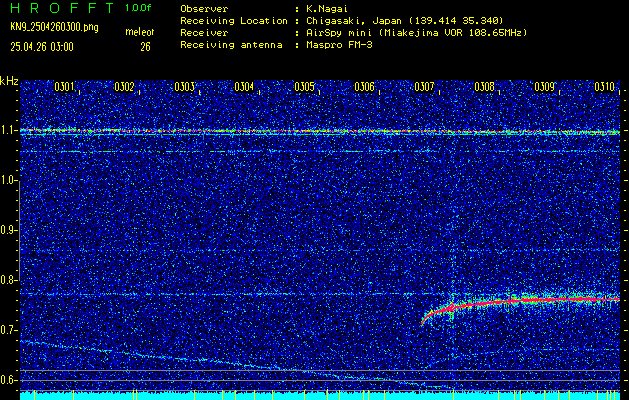Click the 0308 time marker
Viewport: 629px width, 400px height.
click(485, 87)
